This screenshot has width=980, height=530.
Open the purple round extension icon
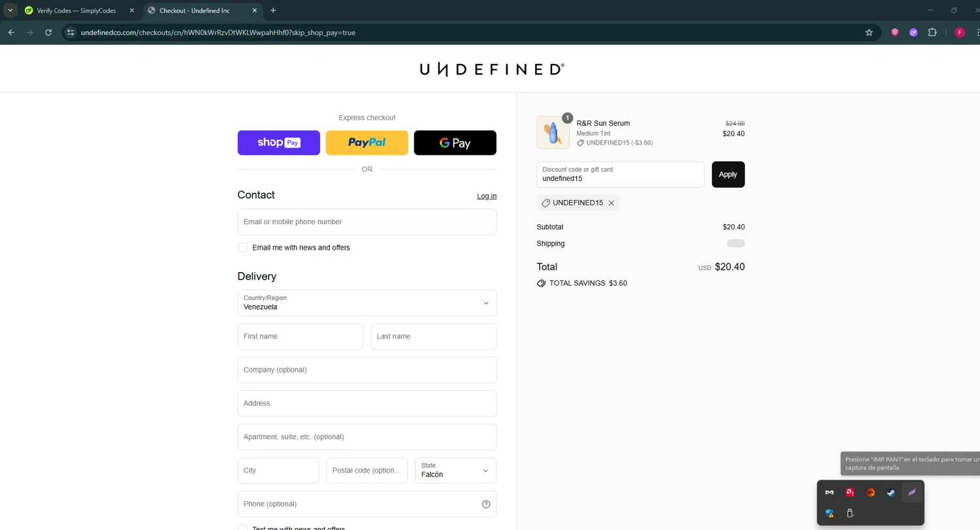pyautogui.click(x=913, y=32)
